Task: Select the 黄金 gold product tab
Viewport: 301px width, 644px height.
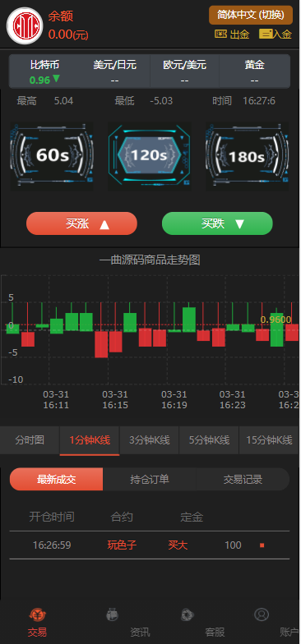Action: (x=255, y=71)
